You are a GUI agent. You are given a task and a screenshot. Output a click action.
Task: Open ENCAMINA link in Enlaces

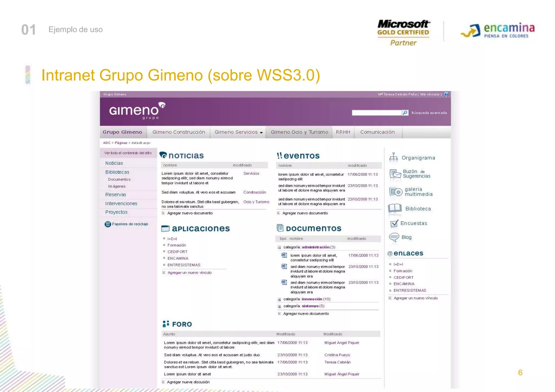pos(404,284)
